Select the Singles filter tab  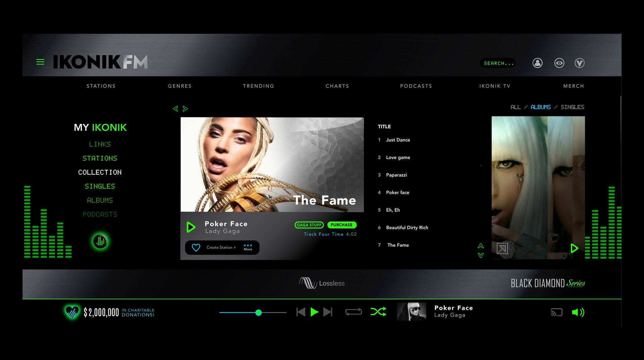[572, 107]
